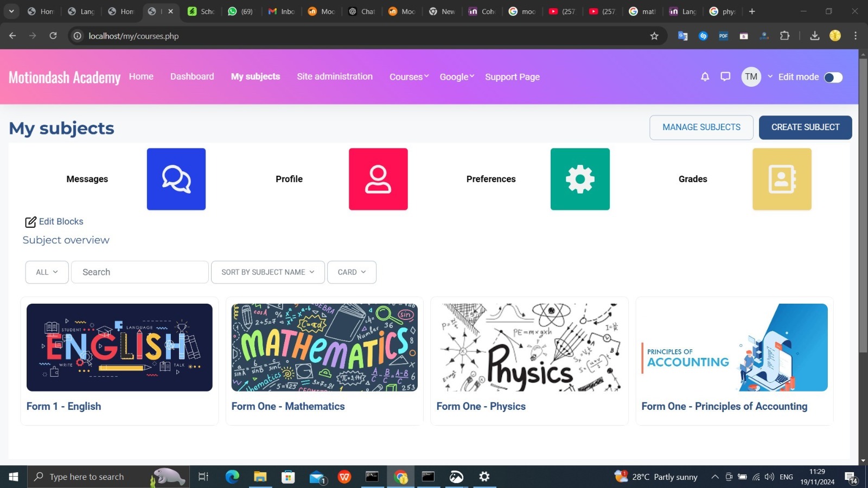Viewport: 868px width, 488px height.
Task: Open the CARD display format dropdown
Action: coord(352,272)
